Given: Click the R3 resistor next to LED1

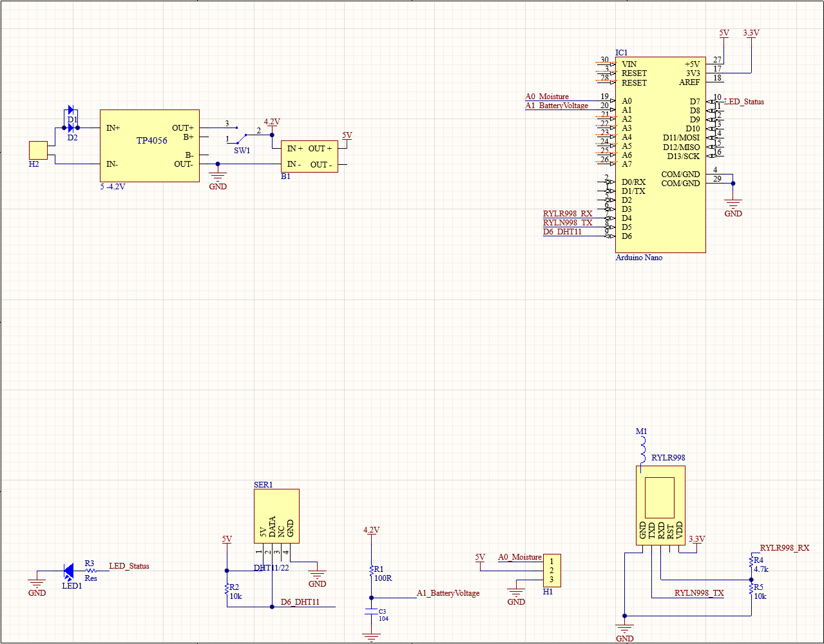Looking at the screenshot, I should [x=91, y=571].
